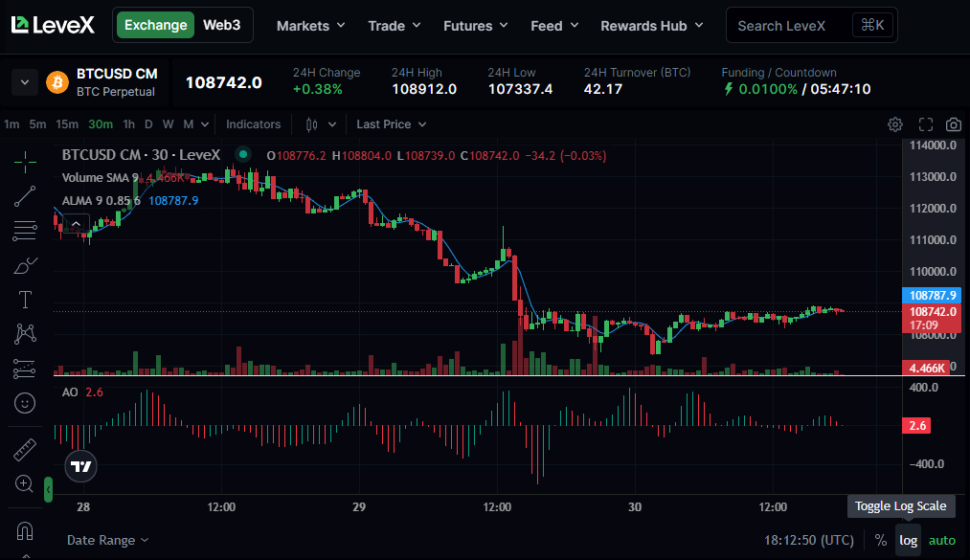Viewport: 970px width, 560px height.
Task: Open chart settings gear
Action: coord(895,124)
